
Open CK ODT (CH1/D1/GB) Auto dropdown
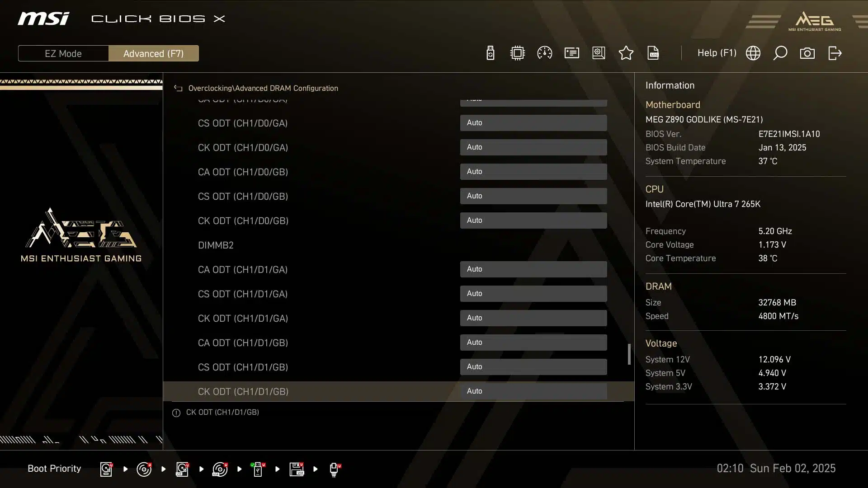coord(533,391)
